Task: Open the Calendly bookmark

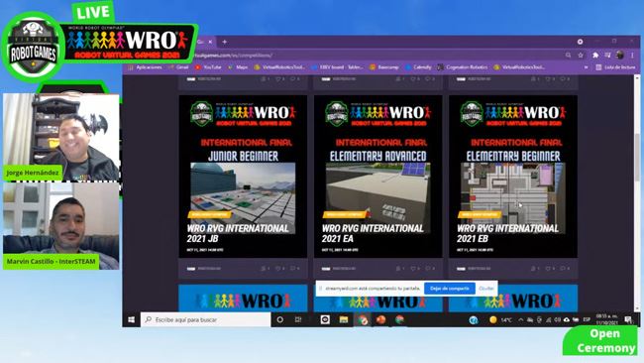Action: point(418,67)
